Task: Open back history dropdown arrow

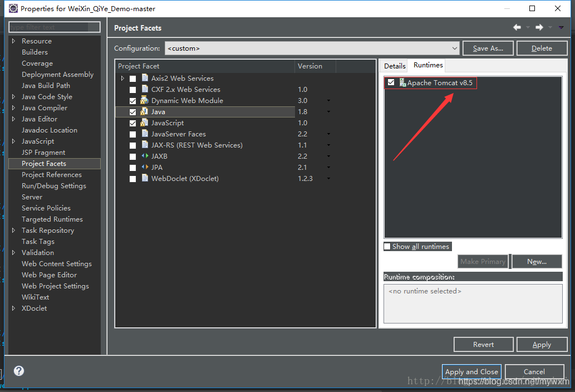Action: point(528,27)
